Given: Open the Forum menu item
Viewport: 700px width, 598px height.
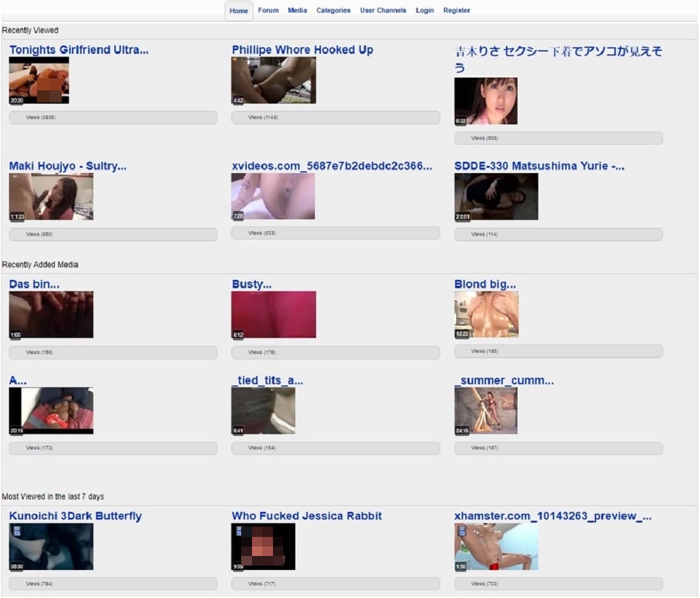Looking at the screenshot, I should [268, 11].
